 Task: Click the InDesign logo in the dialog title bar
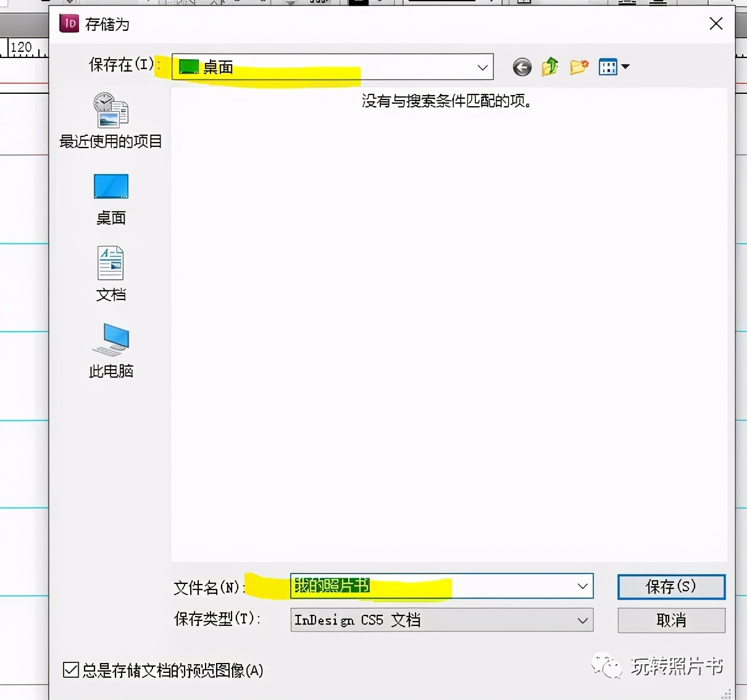click(x=69, y=24)
